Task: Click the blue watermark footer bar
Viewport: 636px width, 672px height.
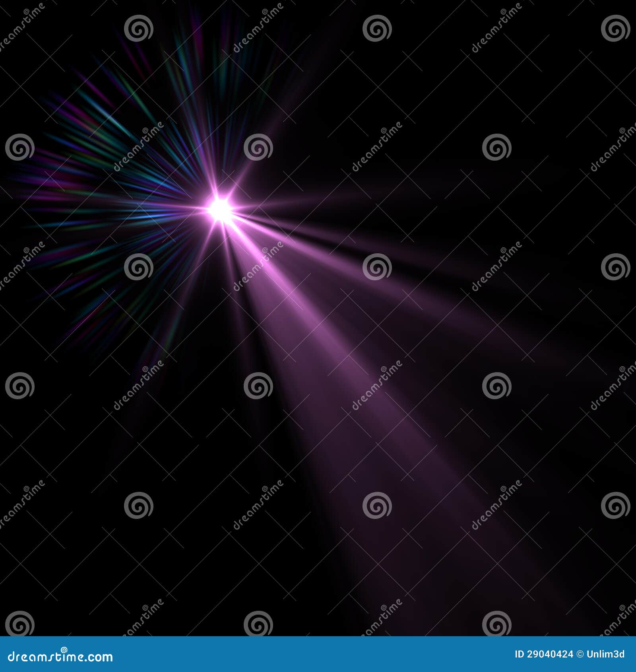Action: [x=318, y=654]
